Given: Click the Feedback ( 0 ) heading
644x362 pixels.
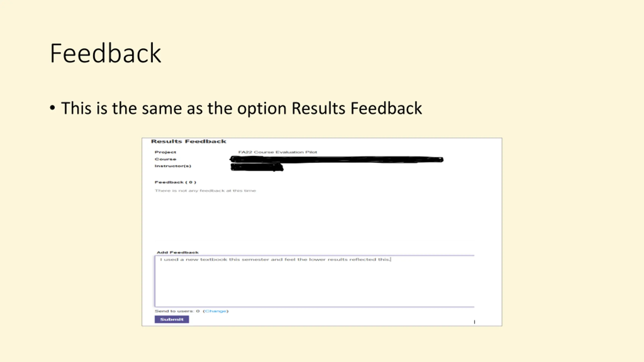Looking at the screenshot, I should coord(175,182).
